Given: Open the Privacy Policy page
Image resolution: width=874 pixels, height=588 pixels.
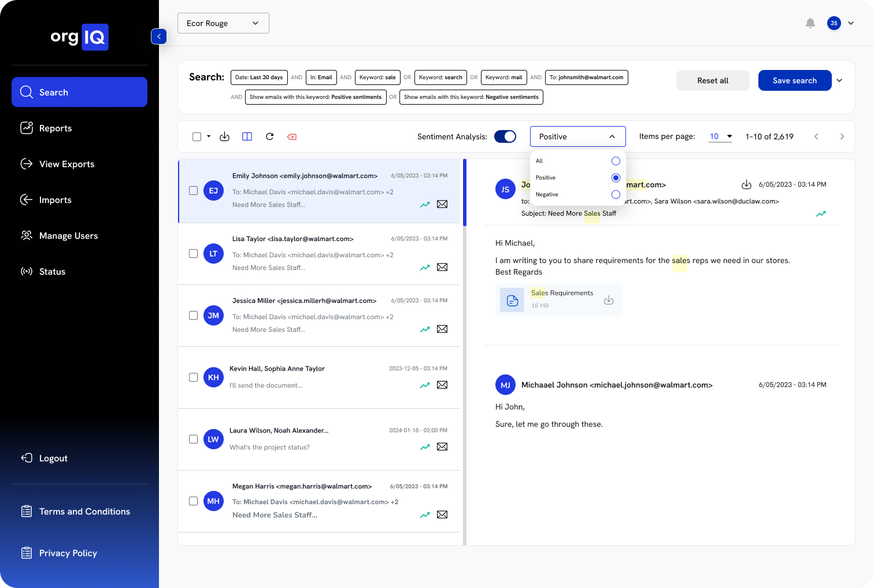Looking at the screenshot, I should tap(68, 553).
